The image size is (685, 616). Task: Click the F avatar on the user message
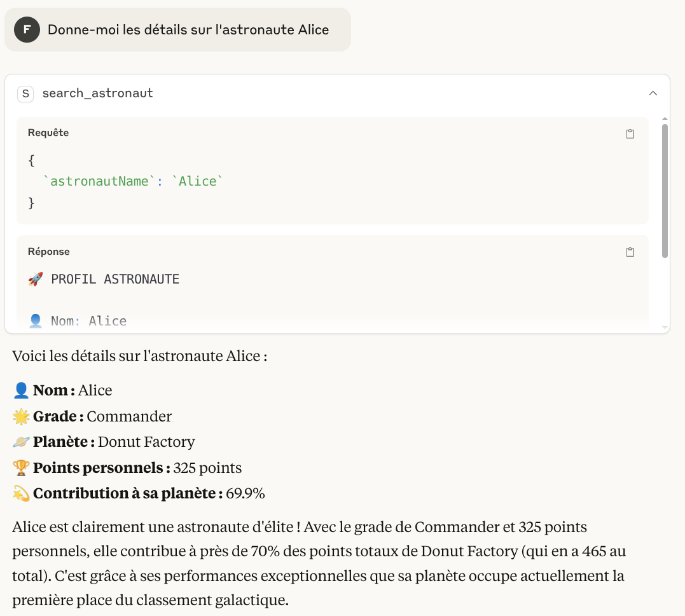(26, 29)
